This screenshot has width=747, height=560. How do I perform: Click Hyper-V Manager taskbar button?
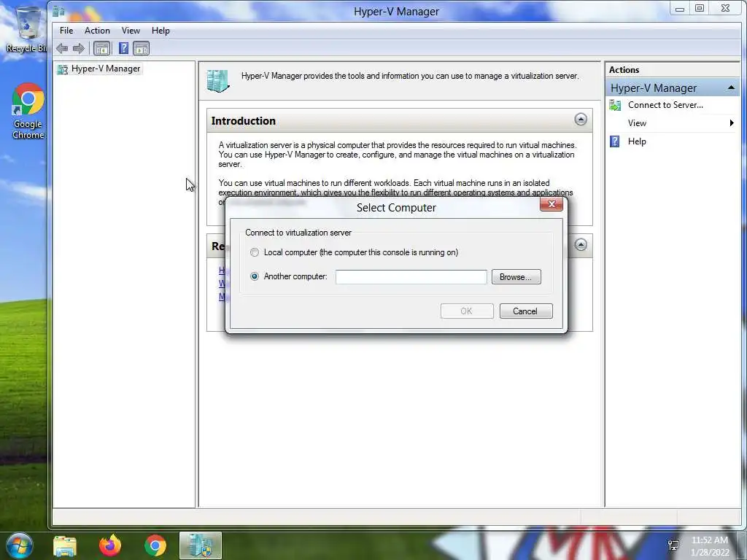point(201,545)
